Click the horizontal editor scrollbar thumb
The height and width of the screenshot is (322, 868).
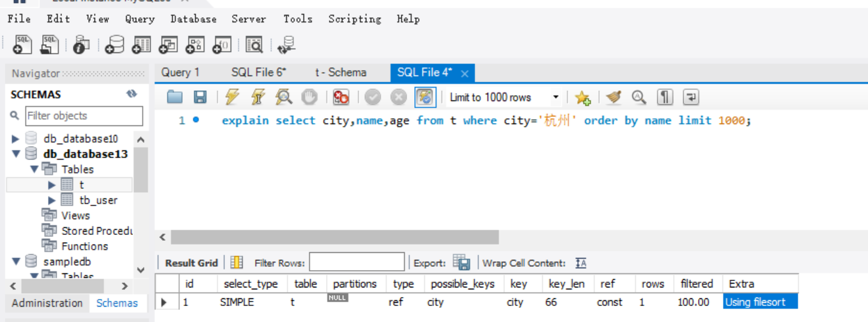point(335,237)
